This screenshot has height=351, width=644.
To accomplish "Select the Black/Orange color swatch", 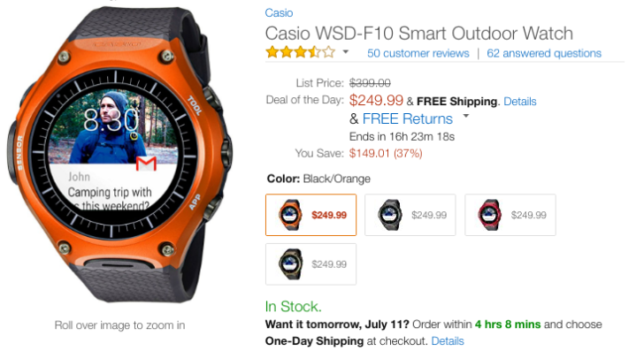I will point(310,215).
